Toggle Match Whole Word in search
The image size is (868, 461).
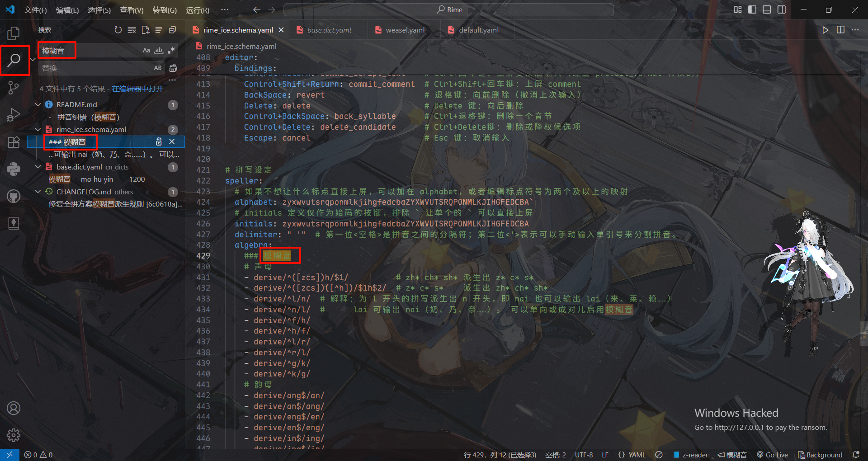[x=159, y=50]
